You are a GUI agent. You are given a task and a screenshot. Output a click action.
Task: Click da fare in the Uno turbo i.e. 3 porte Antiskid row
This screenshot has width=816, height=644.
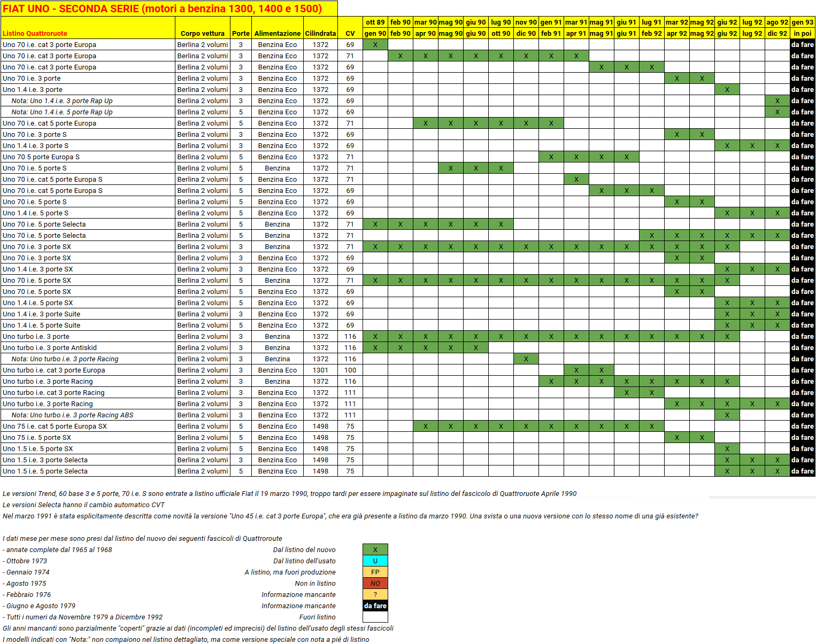[x=803, y=347]
